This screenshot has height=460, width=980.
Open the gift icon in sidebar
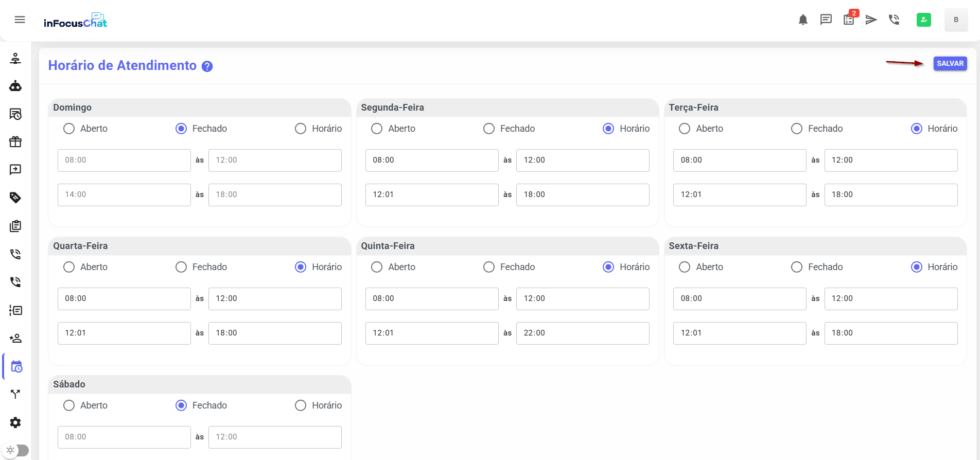click(x=15, y=141)
